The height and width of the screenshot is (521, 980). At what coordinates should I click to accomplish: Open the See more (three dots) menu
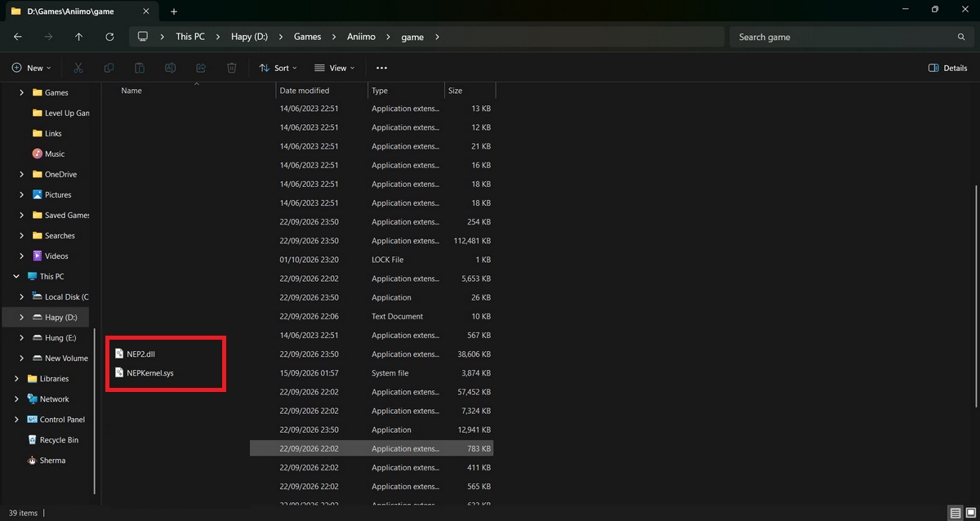click(381, 68)
